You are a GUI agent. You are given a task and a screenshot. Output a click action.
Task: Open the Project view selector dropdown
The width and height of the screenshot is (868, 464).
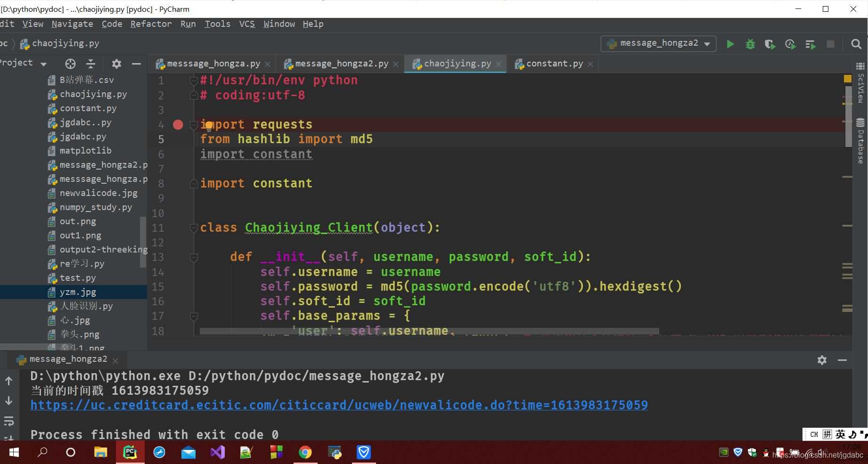pos(43,63)
